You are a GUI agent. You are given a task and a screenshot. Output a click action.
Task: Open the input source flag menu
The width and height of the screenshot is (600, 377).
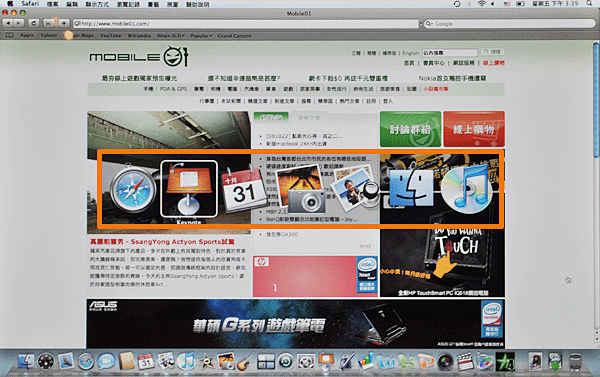[507, 3]
